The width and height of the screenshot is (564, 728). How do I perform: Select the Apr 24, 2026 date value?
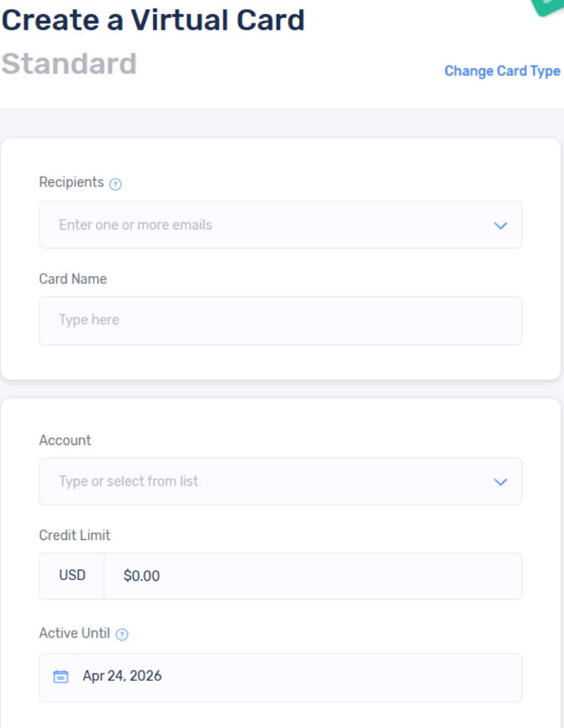[123, 677]
